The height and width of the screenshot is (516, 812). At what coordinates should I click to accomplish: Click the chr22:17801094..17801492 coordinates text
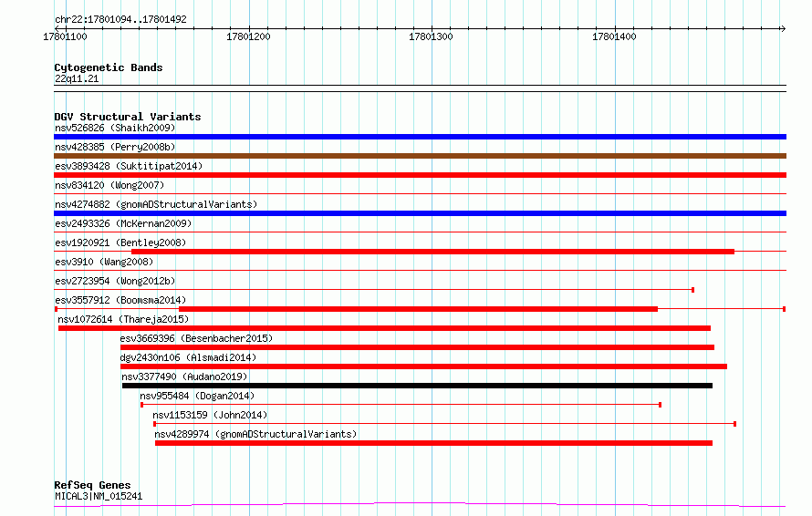click(120, 20)
